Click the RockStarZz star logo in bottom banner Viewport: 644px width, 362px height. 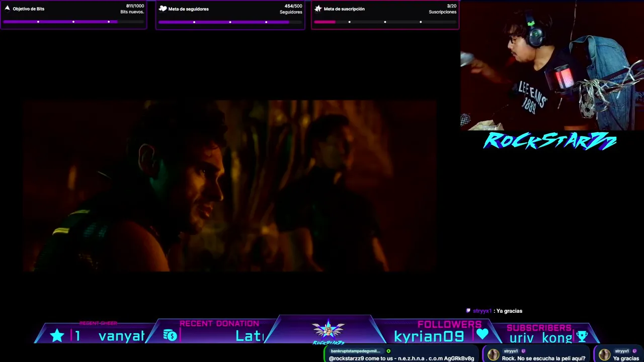point(328,331)
